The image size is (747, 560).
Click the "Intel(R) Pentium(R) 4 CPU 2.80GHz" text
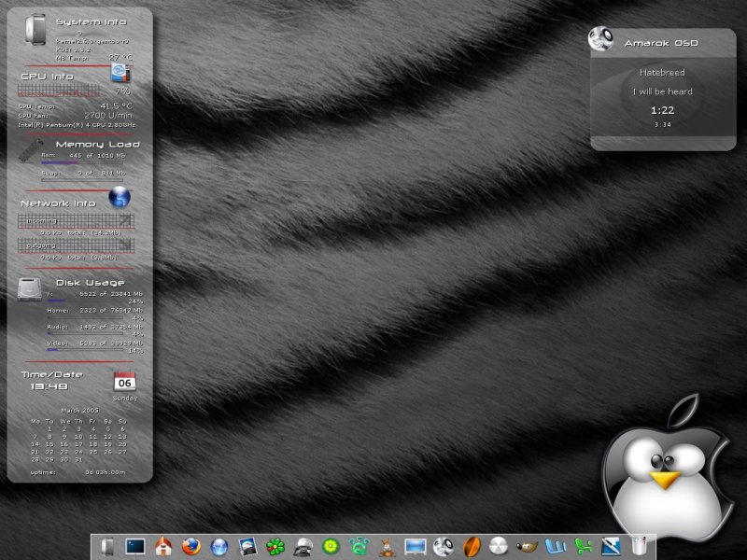point(77,125)
